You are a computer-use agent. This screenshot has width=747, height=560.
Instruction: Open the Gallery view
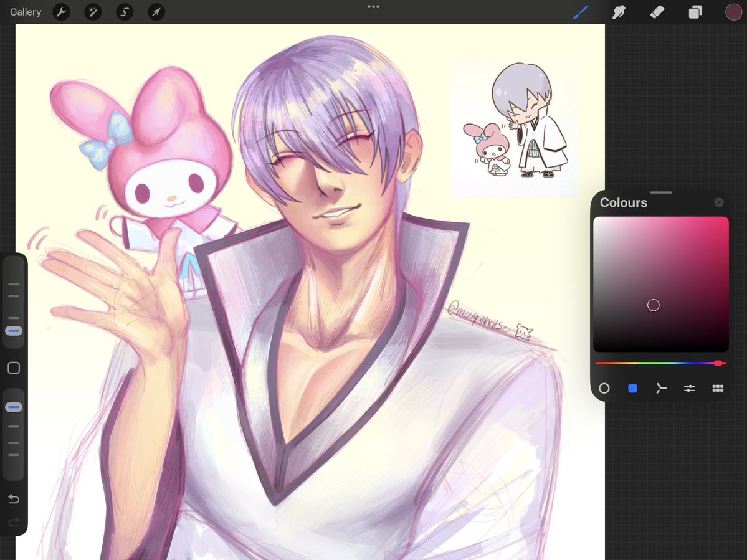click(26, 12)
